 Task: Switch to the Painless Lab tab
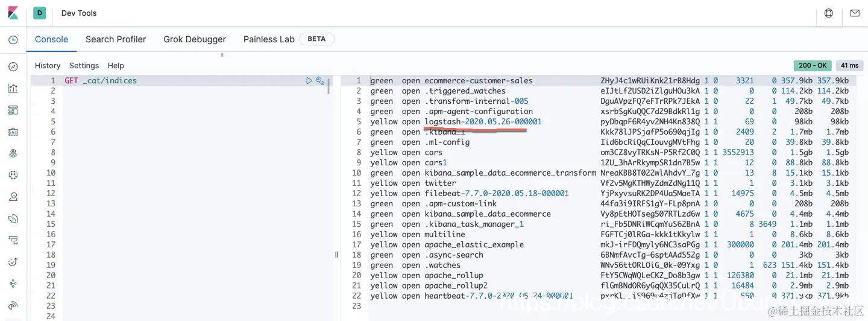tap(269, 39)
